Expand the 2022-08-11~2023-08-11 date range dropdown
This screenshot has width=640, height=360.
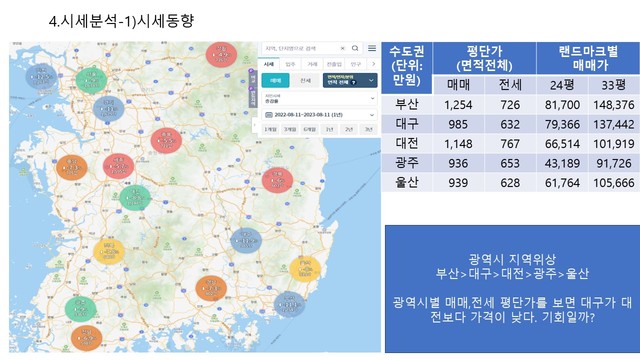pyautogui.click(x=319, y=115)
